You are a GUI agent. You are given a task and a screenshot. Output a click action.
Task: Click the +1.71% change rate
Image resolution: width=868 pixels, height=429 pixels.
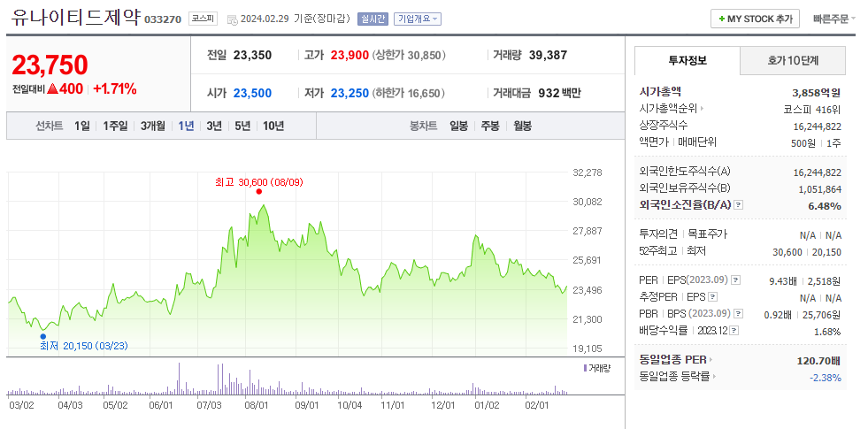pos(115,89)
